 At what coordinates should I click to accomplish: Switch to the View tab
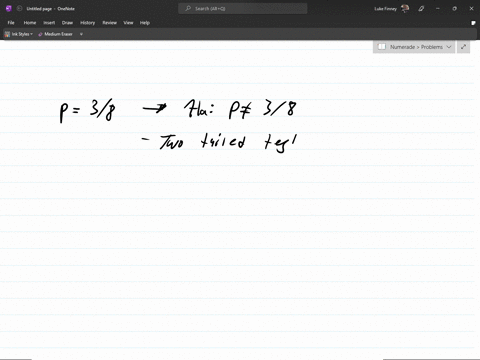128,23
